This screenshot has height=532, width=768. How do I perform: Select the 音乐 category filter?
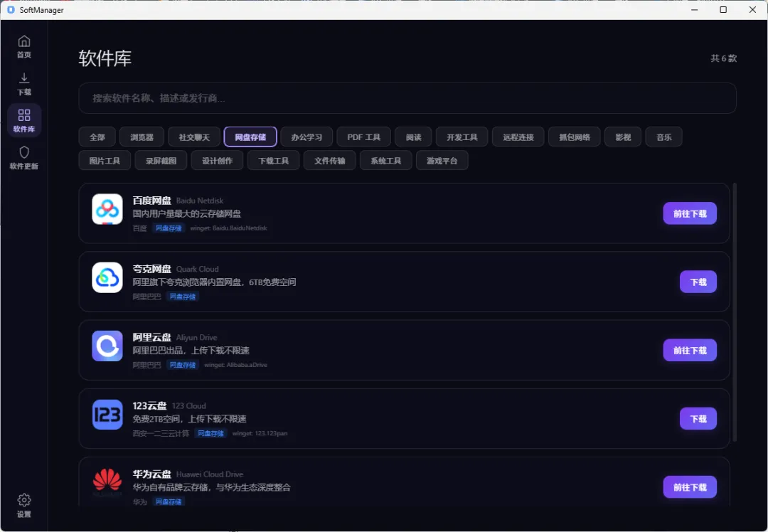(x=663, y=137)
